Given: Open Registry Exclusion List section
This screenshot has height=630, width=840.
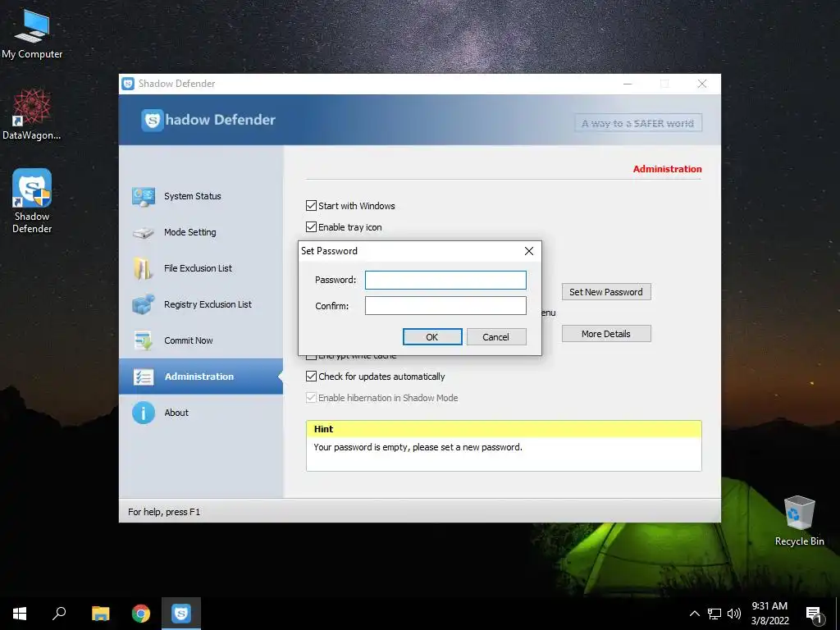Looking at the screenshot, I should [201, 304].
